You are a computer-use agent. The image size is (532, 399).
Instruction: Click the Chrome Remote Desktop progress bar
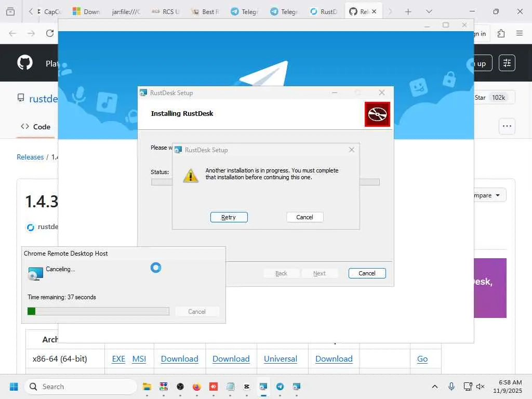pyautogui.click(x=98, y=311)
